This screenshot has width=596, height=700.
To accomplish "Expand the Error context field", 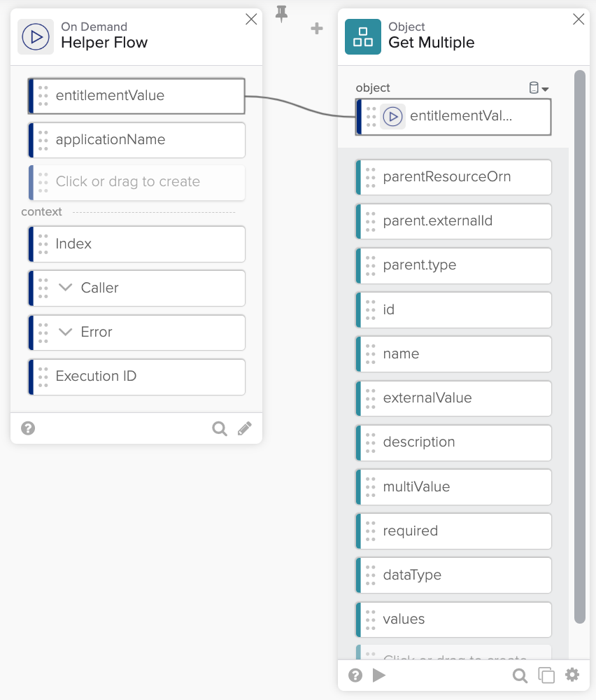I will 66,332.
